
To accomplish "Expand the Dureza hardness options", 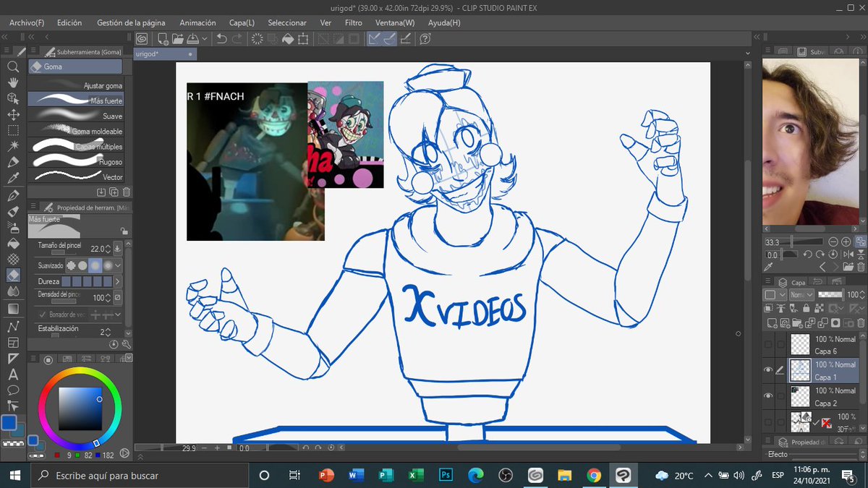I will (119, 281).
